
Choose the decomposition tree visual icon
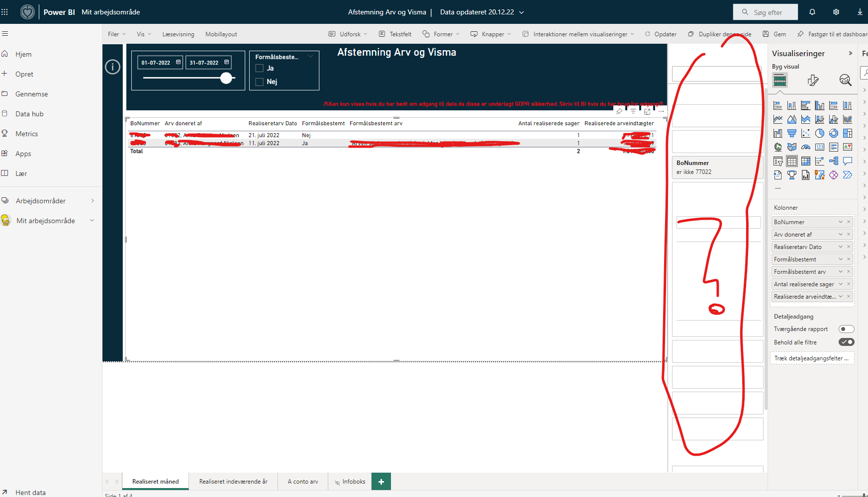[834, 161]
